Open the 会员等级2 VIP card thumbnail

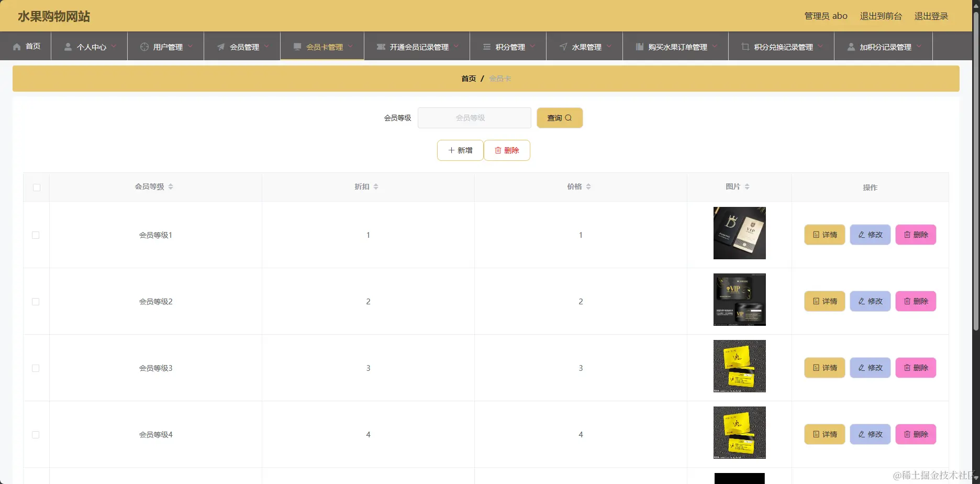739,300
